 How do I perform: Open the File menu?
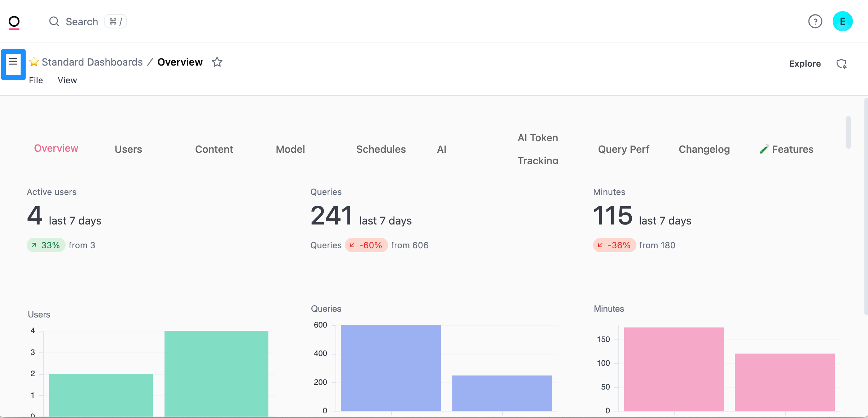coord(36,80)
